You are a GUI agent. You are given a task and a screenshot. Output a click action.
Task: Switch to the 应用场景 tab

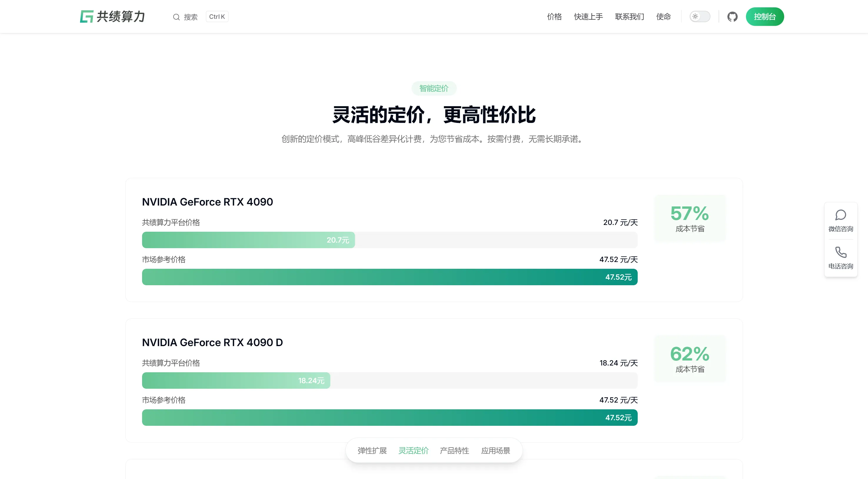(496, 450)
